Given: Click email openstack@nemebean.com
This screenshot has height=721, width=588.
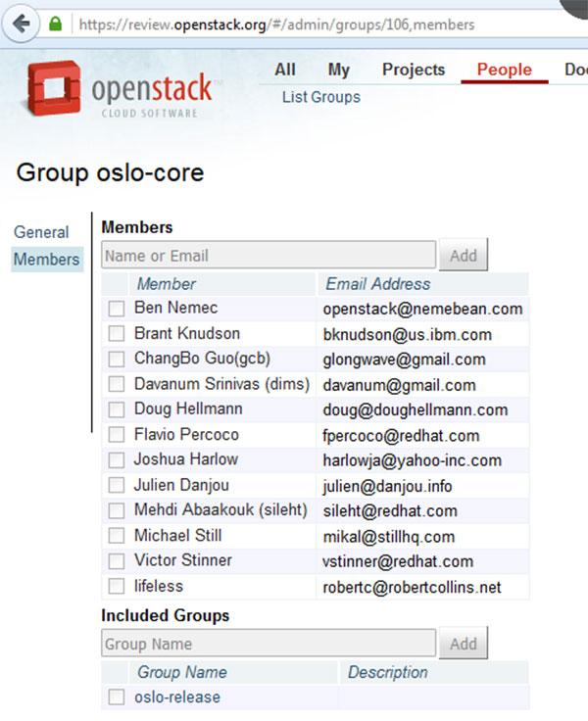Looking at the screenshot, I should point(422,309).
